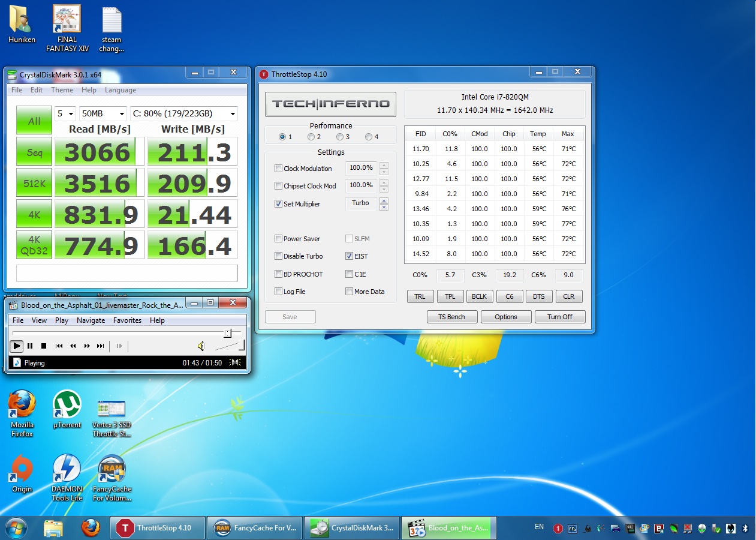Screen dimensions: 756x540
Task: Fast forward the playing audio track
Action: tap(87, 346)
